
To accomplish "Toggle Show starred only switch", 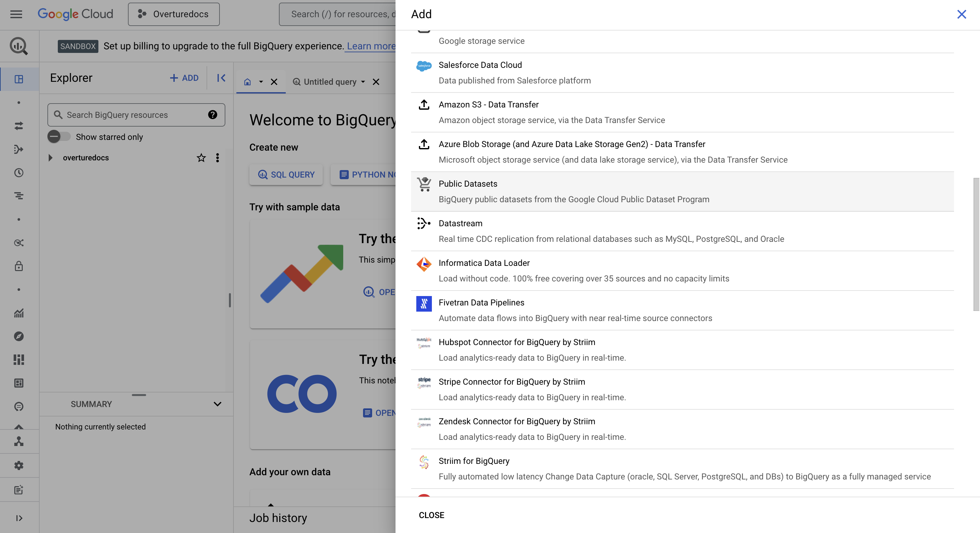I will [59, 136].
